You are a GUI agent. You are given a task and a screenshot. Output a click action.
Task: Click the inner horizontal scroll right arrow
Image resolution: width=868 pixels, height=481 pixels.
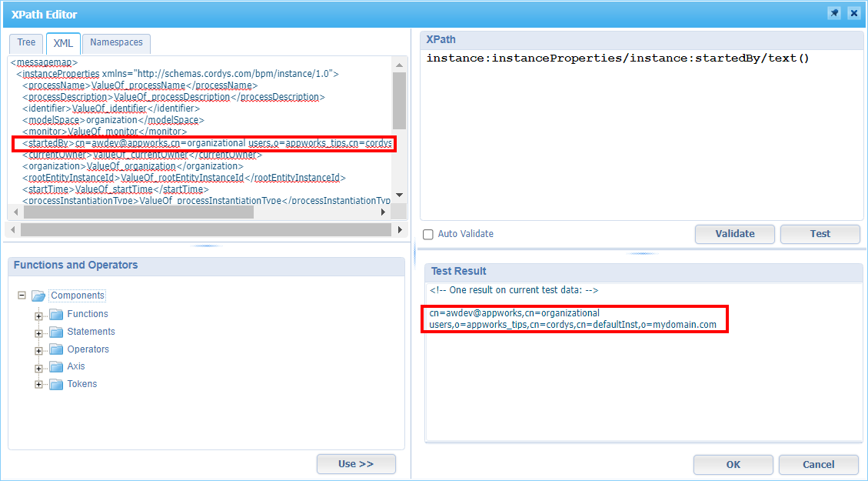383,212
